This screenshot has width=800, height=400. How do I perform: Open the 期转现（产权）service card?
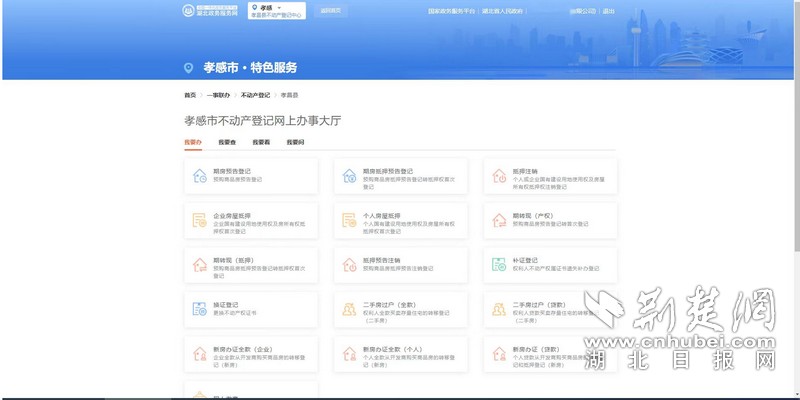[549, 220]
